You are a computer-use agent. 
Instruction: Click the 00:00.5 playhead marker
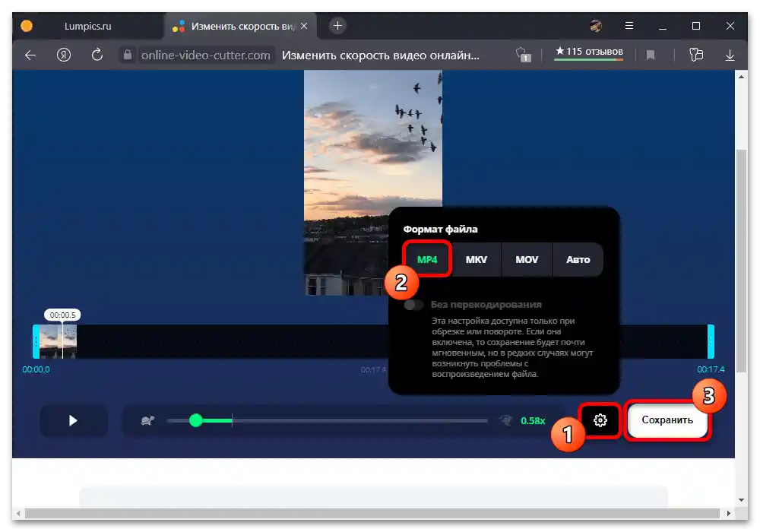[62, 315]
